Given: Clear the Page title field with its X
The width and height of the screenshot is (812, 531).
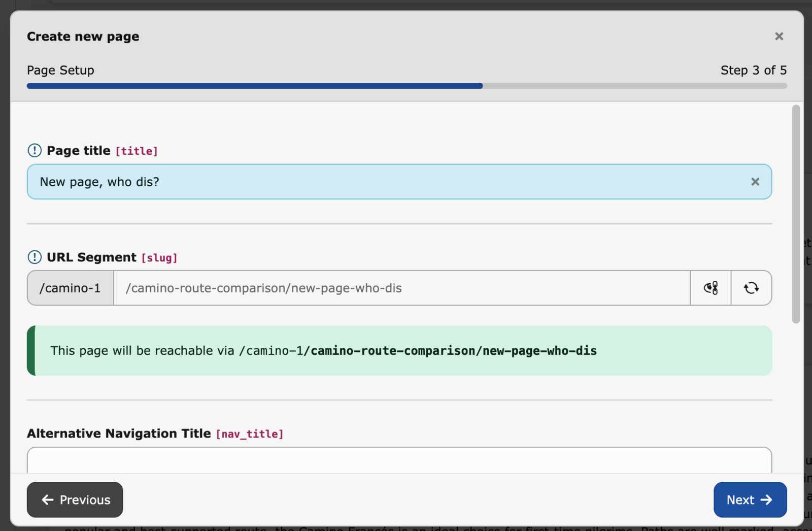Looking at the screenshot, I should [755, 182].
